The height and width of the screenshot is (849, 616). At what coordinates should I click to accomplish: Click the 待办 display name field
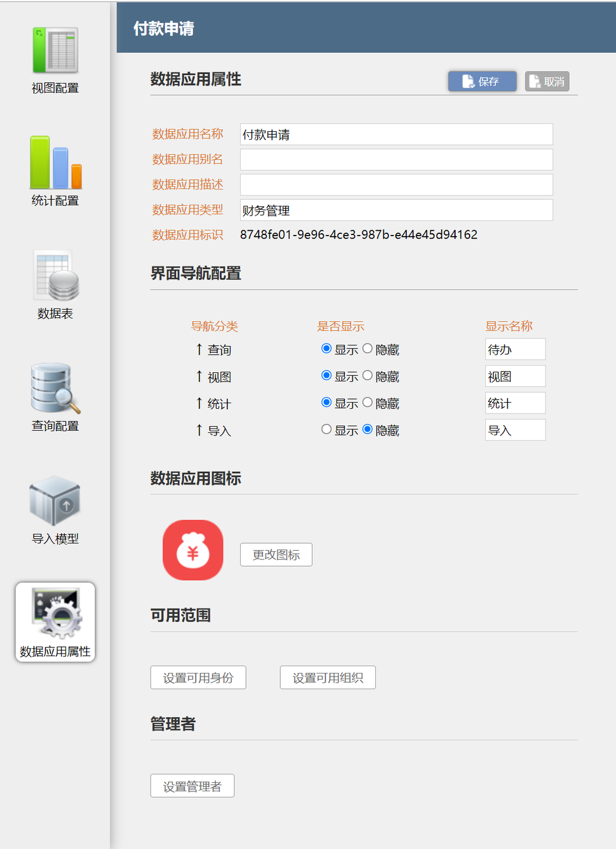[515, 349]
